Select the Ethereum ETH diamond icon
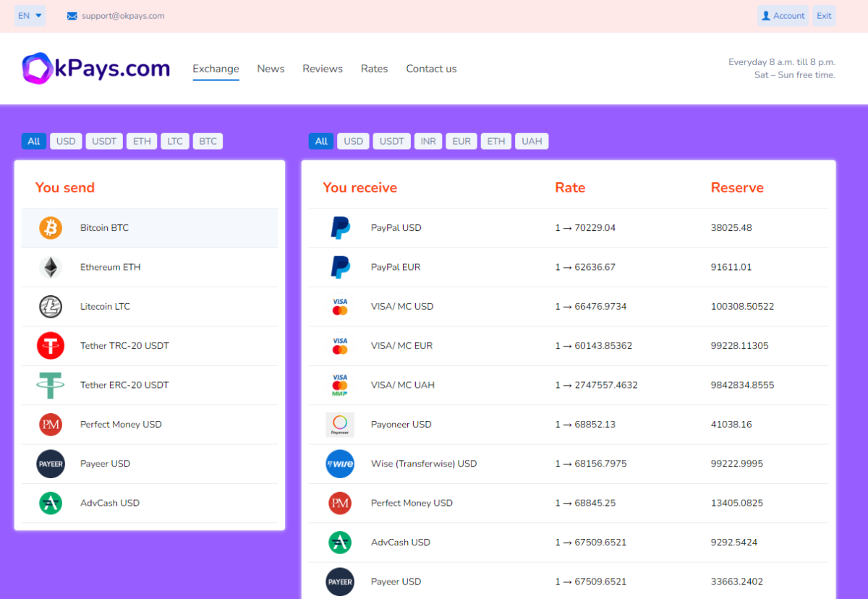 (x=51, y=267)
